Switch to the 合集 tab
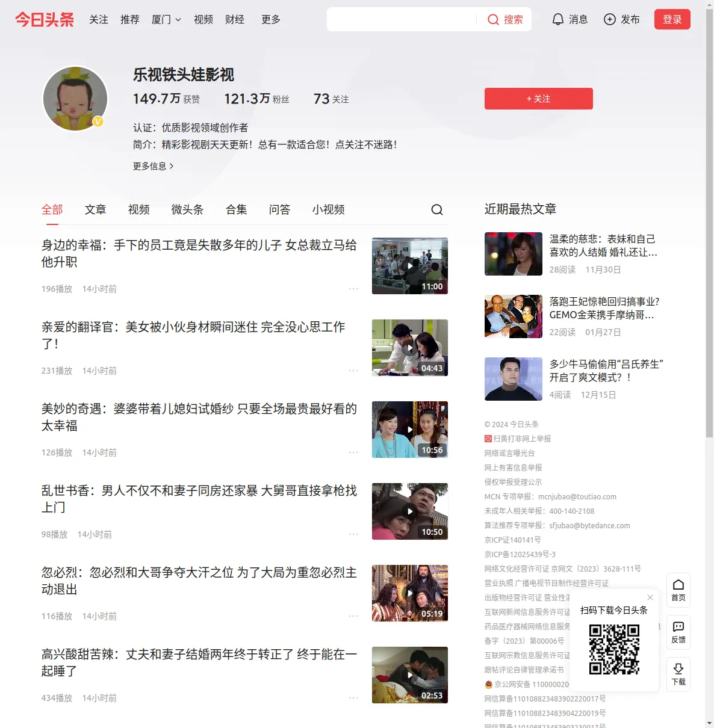This screenshot has width=714, height=728. pos(237,209)
